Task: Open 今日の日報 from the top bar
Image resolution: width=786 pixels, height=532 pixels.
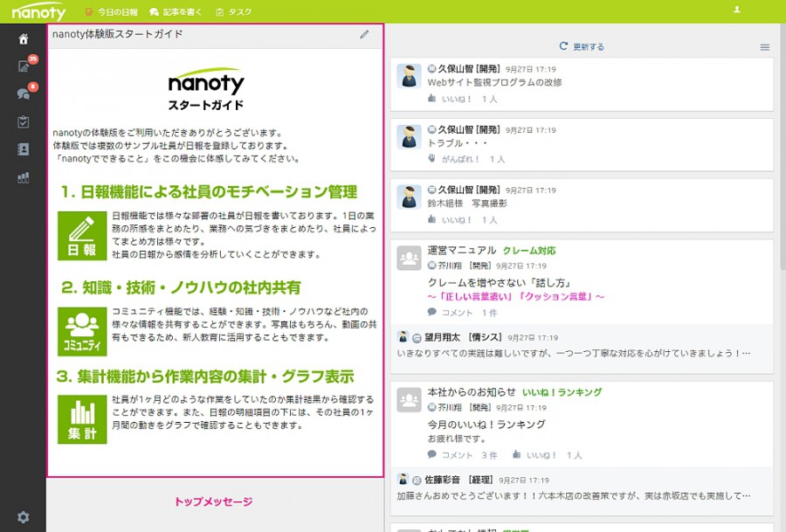Action: [x=113, y=11]
